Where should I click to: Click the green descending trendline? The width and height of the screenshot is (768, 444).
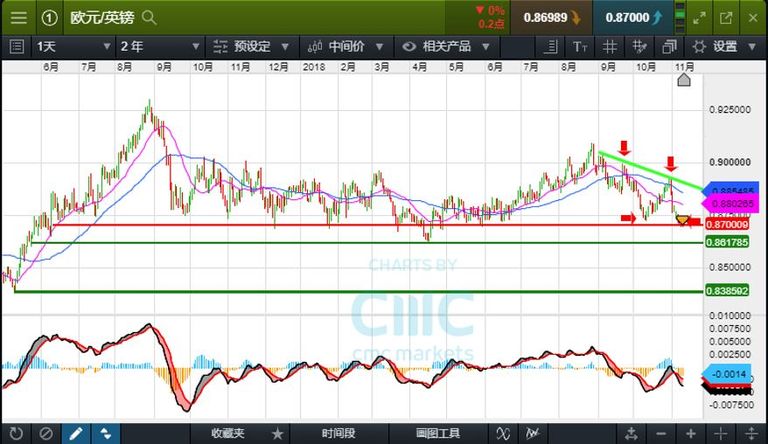click(651, 170)
